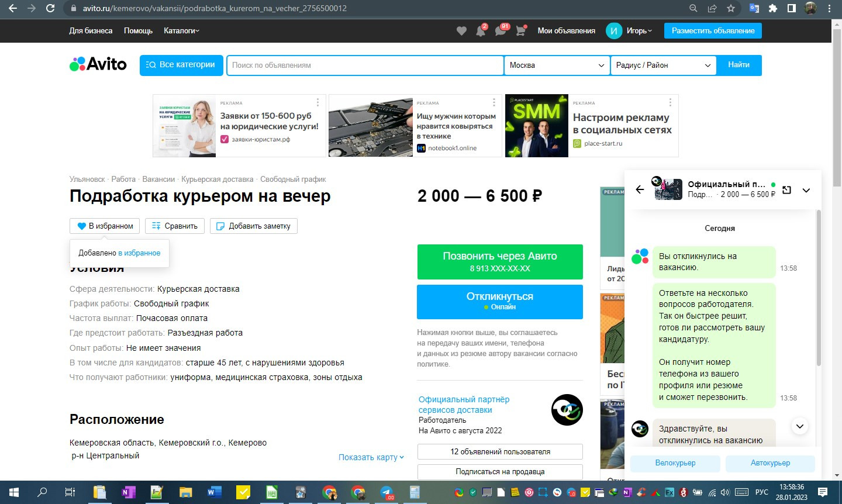Screen dimensions: 842x504
Task: Open the shopping cart icon
Action: [x=520, y=31]
